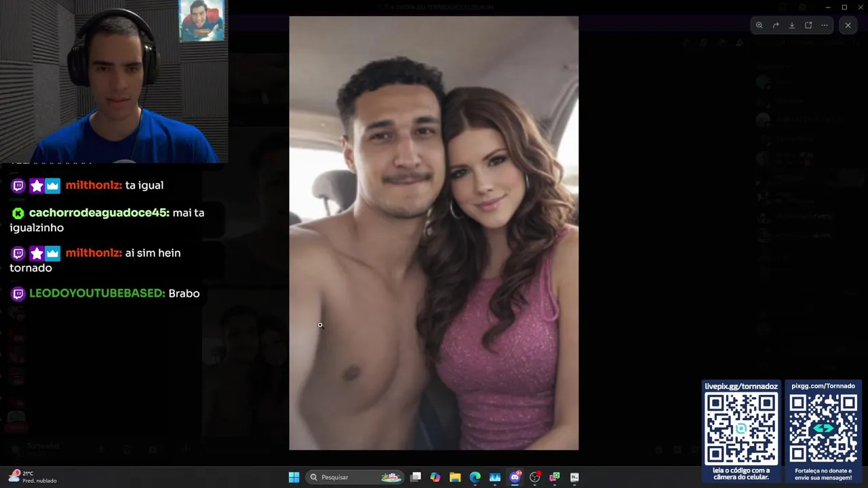Zoom in on the Discord image viewer

759,25
